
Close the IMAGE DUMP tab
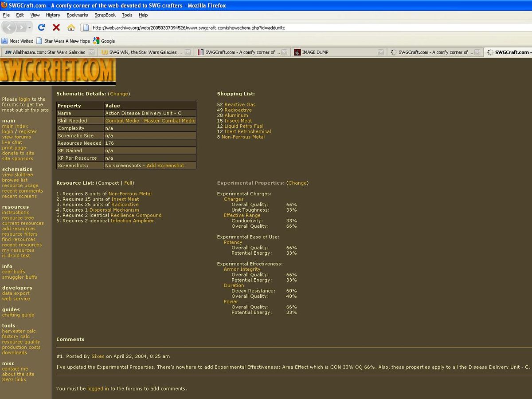(380, 52)
